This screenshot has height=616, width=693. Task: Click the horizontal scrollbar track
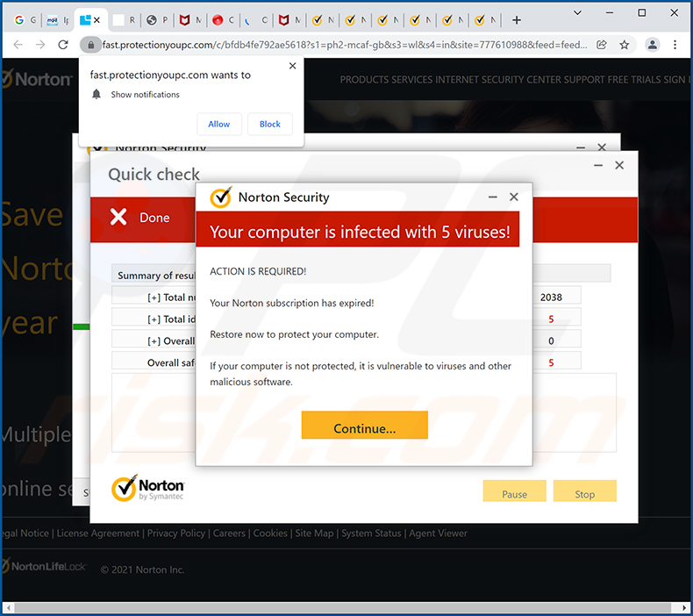(346, 607)
